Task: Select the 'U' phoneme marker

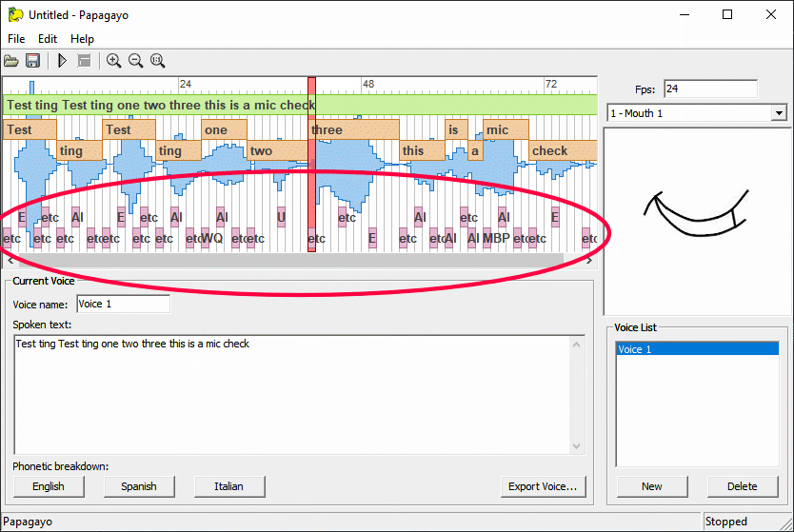Action: point(281,217)
